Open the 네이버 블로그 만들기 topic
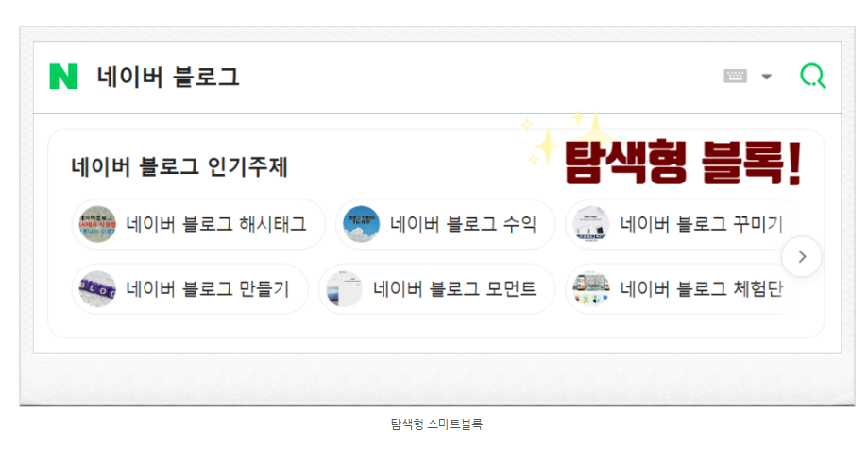The width and height of the screenshot is (868, 450). (190, 288)
